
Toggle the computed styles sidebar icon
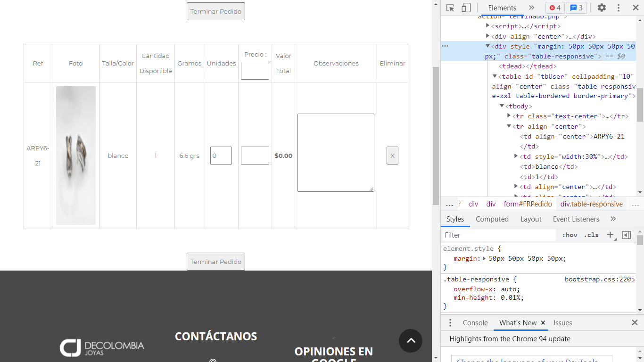point(627,235)
